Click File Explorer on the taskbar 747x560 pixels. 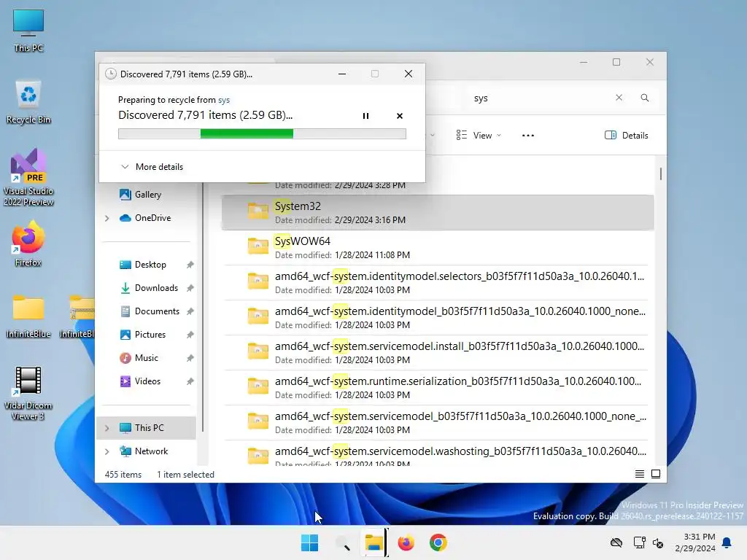click(x=374, y=542)
